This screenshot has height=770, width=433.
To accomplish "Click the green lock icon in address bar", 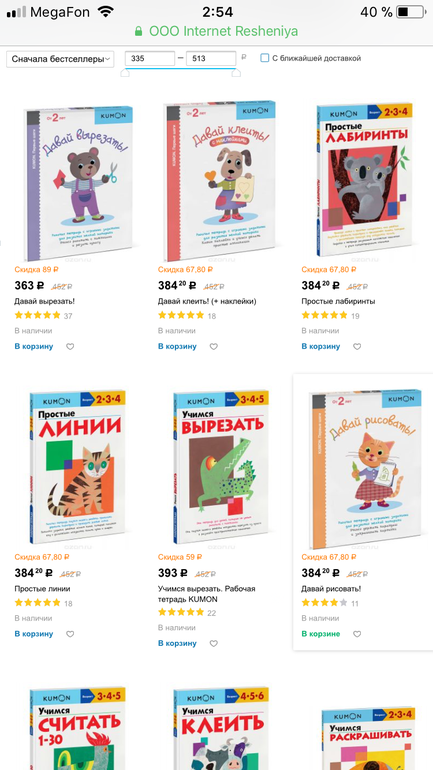I will [x=139, y=31].
